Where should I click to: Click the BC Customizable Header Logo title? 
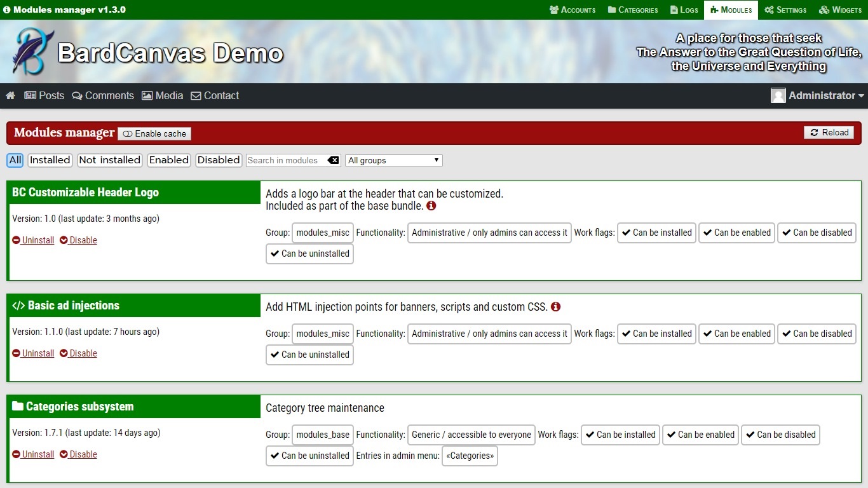85,193
